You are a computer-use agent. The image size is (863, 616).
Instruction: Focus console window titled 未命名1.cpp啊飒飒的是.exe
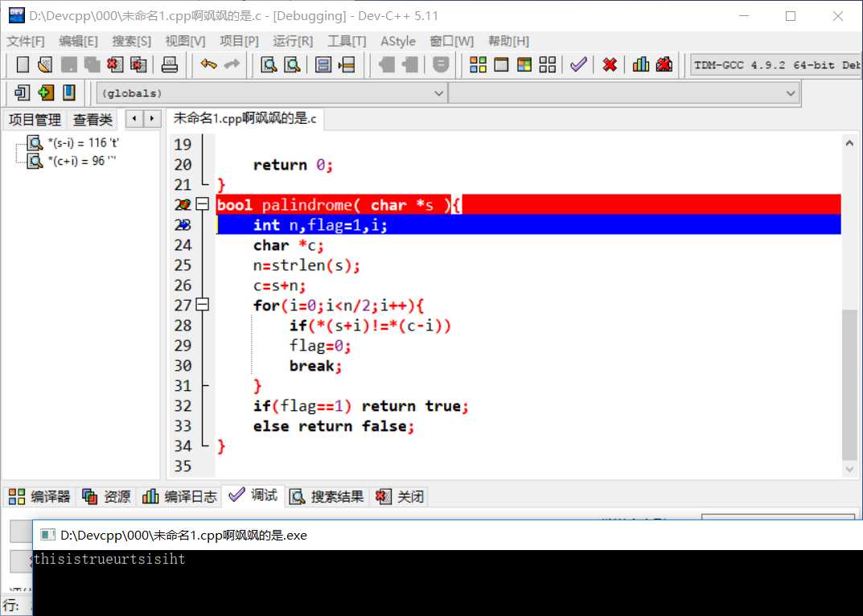click(x=448, y=535)
